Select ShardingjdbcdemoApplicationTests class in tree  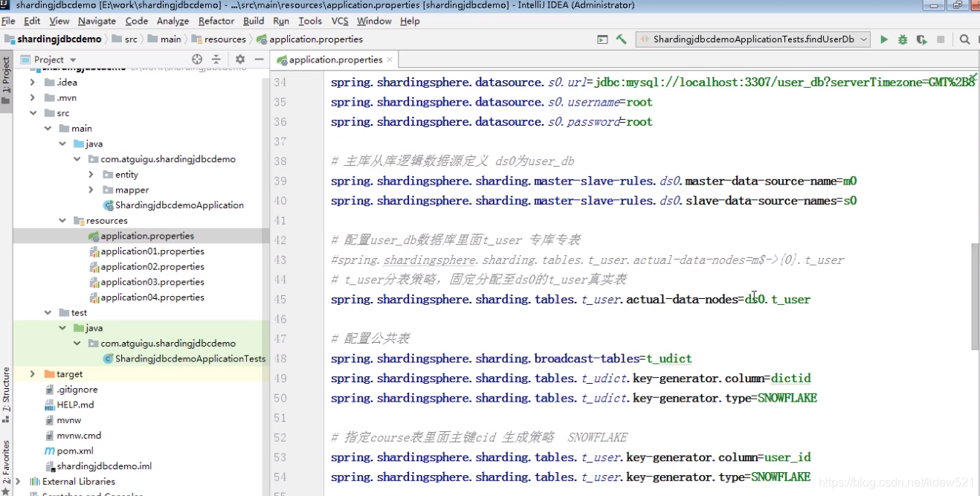coord(190,358)
